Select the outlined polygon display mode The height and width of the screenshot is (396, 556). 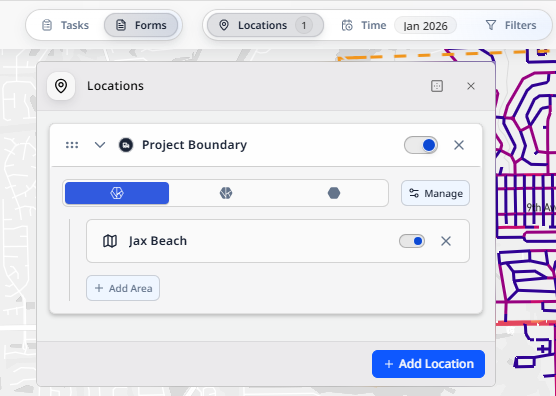tap(117, 193)
